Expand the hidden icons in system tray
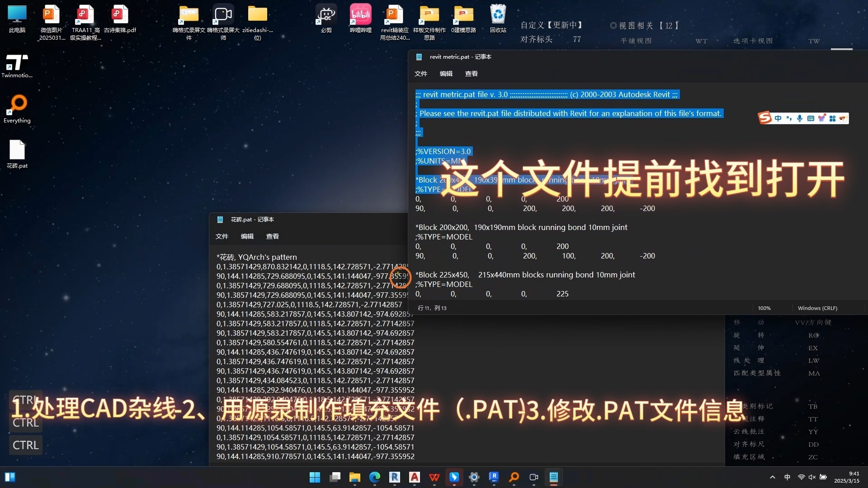 click(x=773, y=477)
